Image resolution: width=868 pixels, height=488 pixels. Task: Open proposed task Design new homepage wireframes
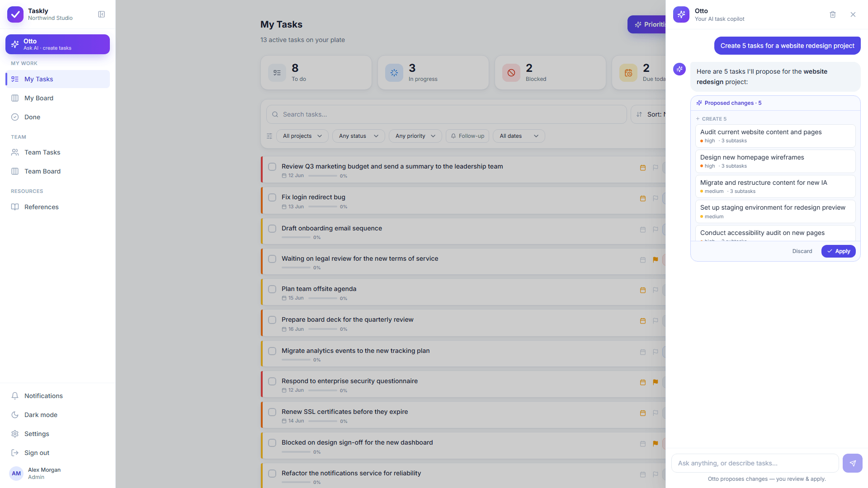click(x=775, y=161)
